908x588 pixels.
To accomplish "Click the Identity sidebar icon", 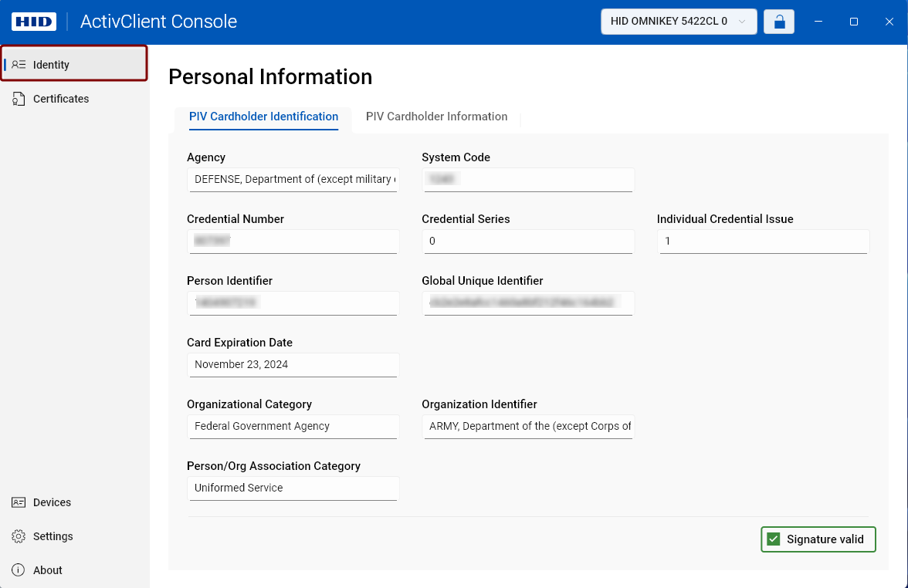I will [19, 65].
